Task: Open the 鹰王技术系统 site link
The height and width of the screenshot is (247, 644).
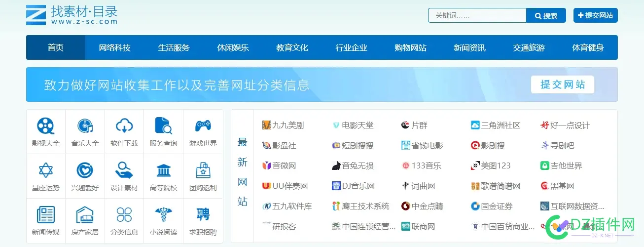Action: point(366,206)
